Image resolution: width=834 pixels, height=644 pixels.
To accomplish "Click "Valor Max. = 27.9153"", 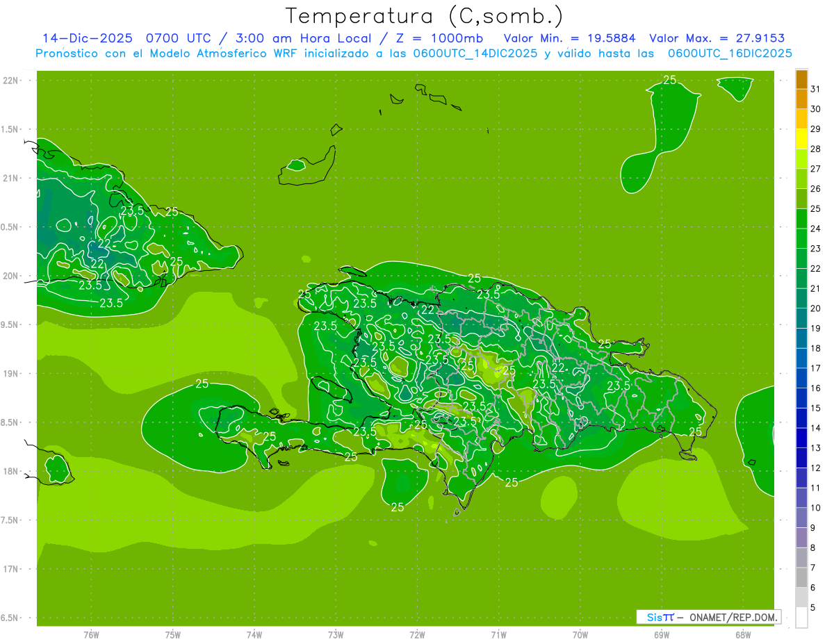I will (717, 38).
